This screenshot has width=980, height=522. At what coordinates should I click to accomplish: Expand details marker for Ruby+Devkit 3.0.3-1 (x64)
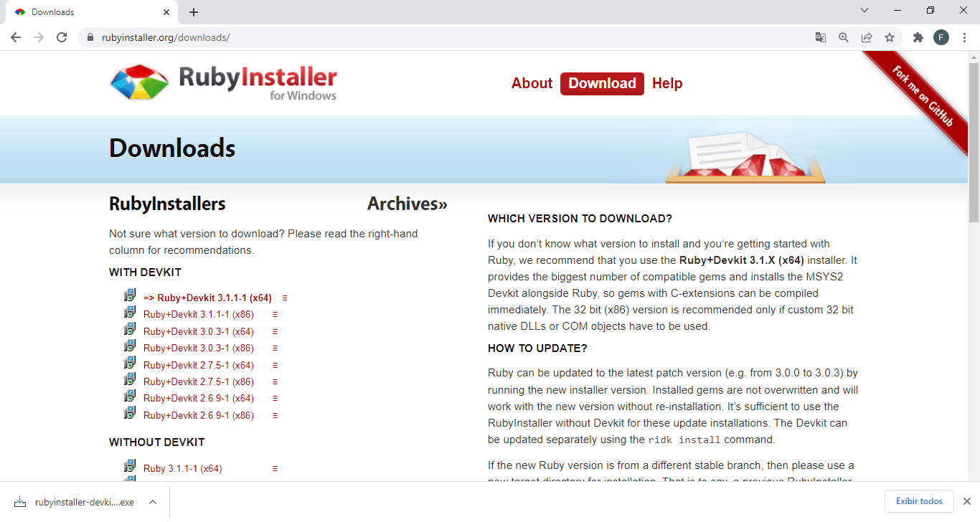[x=275, y=331]
